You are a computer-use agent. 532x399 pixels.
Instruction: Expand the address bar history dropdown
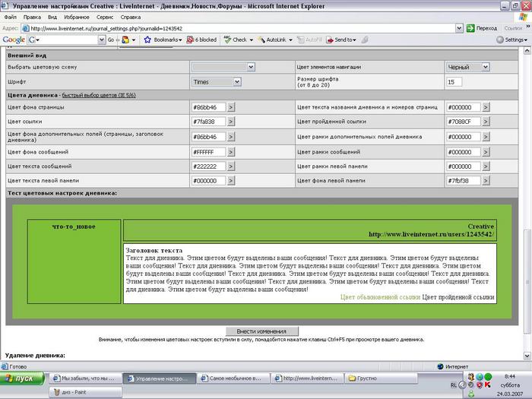(459, 29)
